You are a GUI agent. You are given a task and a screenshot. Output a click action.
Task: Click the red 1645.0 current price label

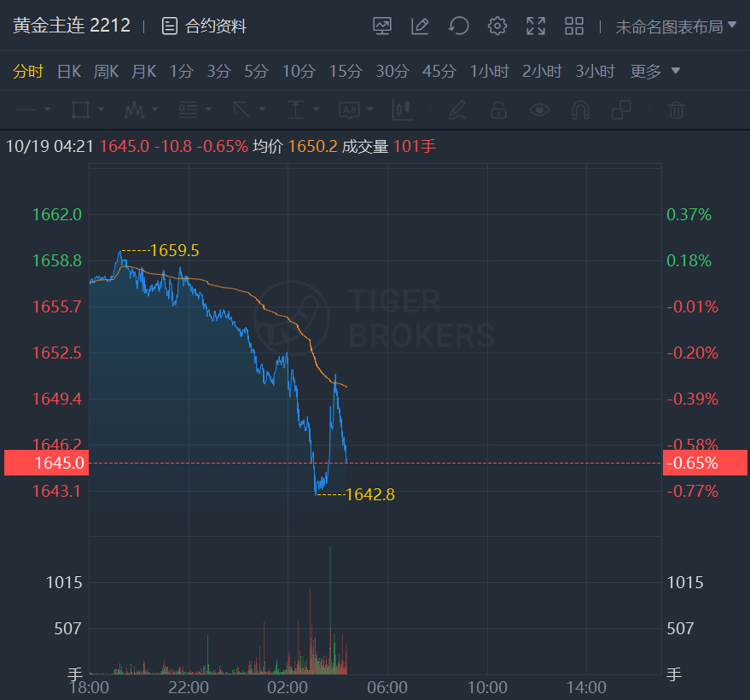click(46, 463)
